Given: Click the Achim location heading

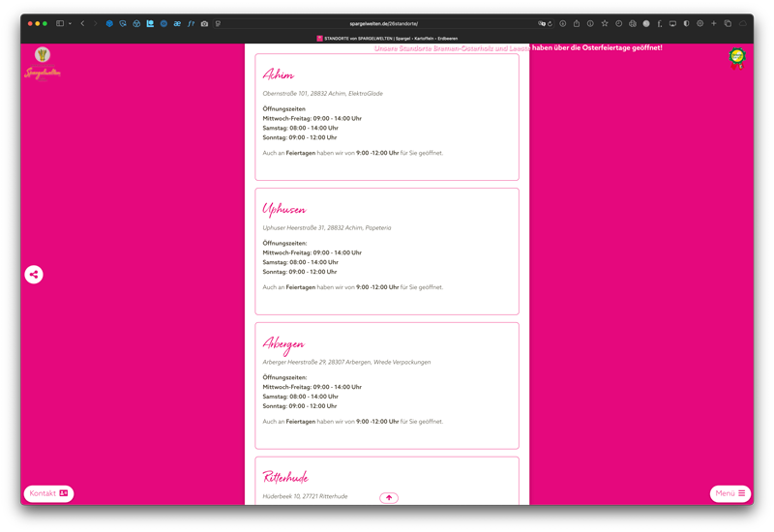Looking at the screenshot, I should coord(279,74).
